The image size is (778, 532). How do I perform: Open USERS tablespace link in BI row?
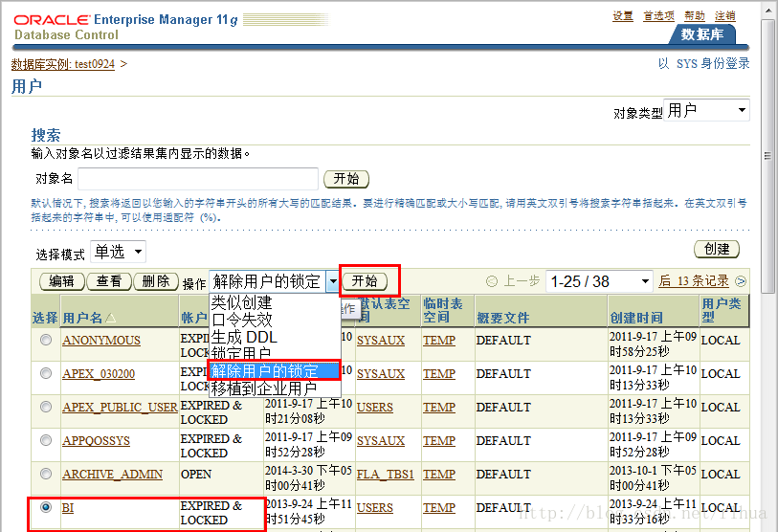pyautogui.click(x=374, y=508)
